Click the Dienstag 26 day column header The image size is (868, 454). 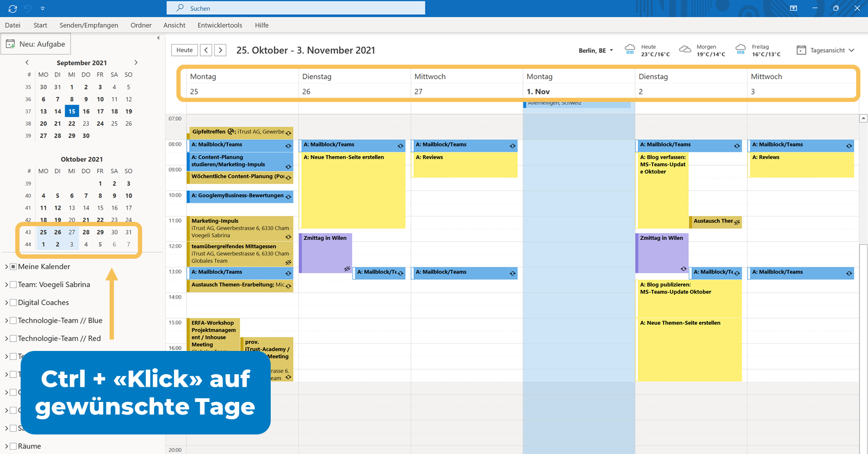(355, 84)
